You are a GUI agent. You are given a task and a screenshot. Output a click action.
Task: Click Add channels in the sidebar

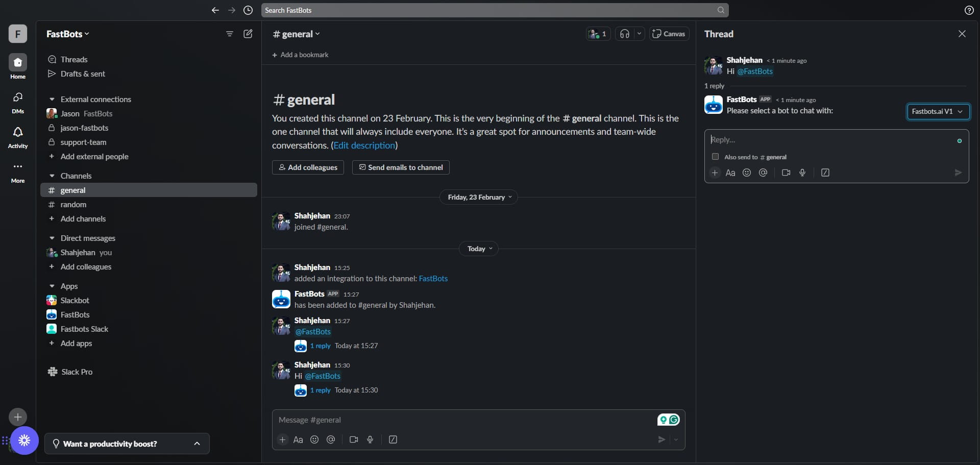[x=149, y=219]
